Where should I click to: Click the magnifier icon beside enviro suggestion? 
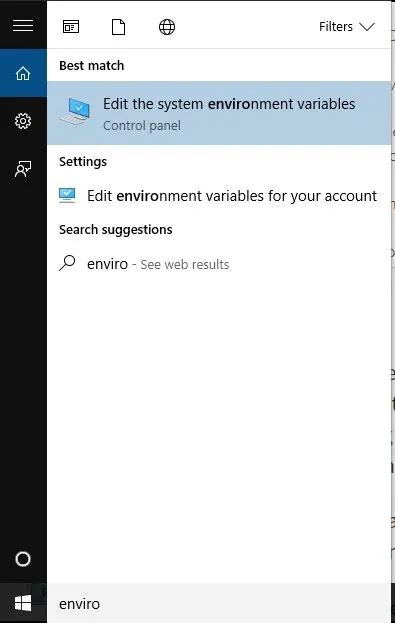tap(67, 263)
